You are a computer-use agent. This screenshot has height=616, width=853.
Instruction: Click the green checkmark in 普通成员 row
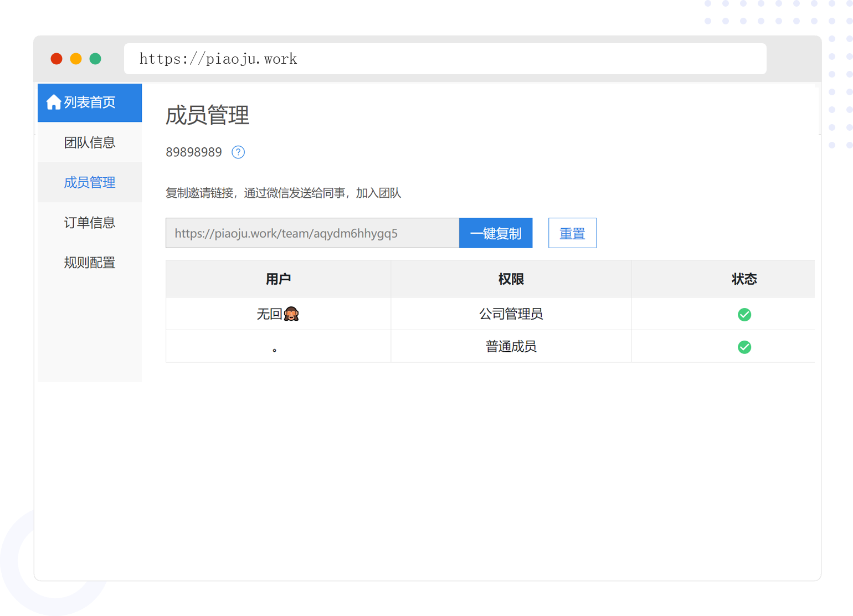pos(744,347)
